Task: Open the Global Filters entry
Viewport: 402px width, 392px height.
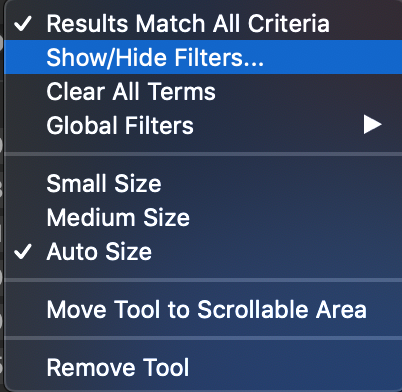Action: click(x=203, y=125)
